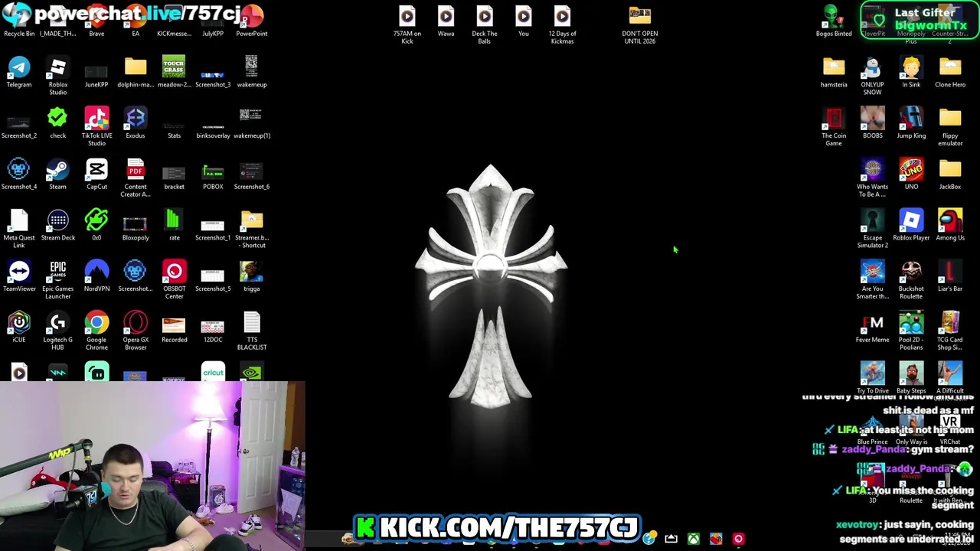Open The Coin Game icon

coord(834,126)
